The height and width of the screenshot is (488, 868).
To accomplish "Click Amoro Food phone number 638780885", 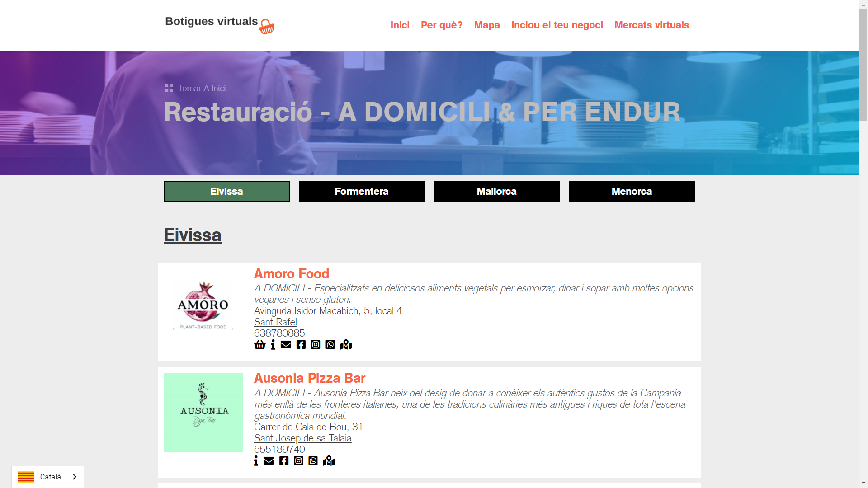I will tap(279, 333).
